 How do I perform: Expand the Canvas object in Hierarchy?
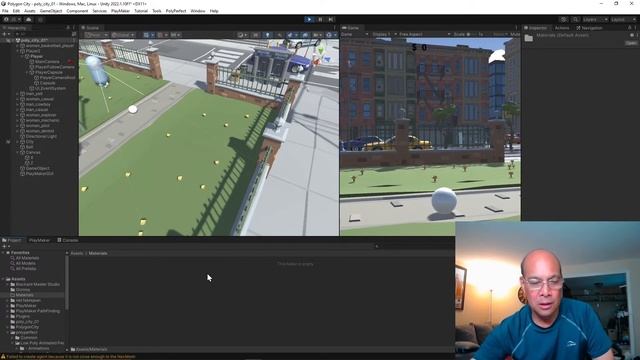click(18, 152)
